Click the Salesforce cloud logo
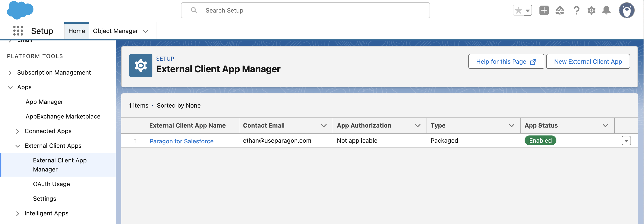Image resolution: width=644 pixels, height=224 pixels. click(20, 10)
